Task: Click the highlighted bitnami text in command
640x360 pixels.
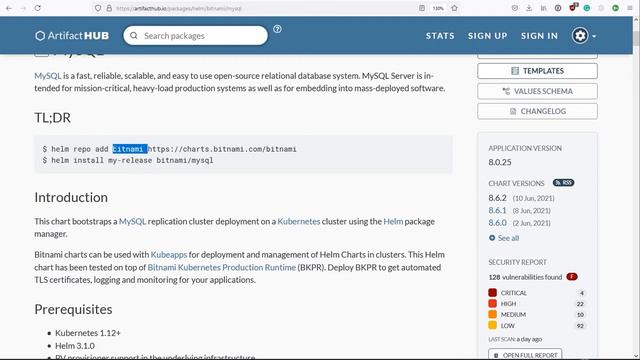Action: (130, 149)
